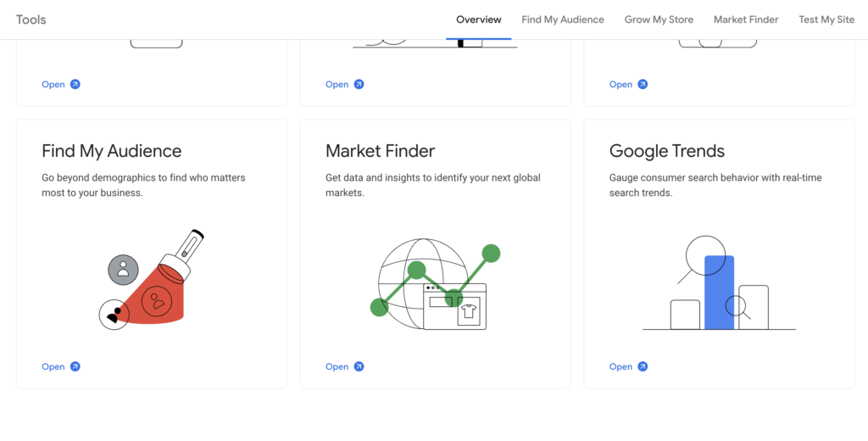
Task: Open the Find My Audience tab
Action: [x=563, y=20]
